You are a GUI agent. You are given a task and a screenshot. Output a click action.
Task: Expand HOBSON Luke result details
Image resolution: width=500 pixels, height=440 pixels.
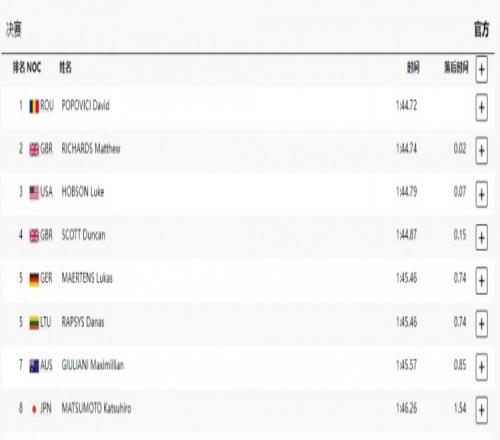pos(482,194)
